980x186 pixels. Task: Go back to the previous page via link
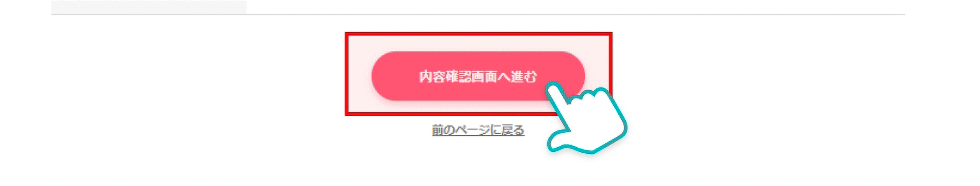[478, 130]
